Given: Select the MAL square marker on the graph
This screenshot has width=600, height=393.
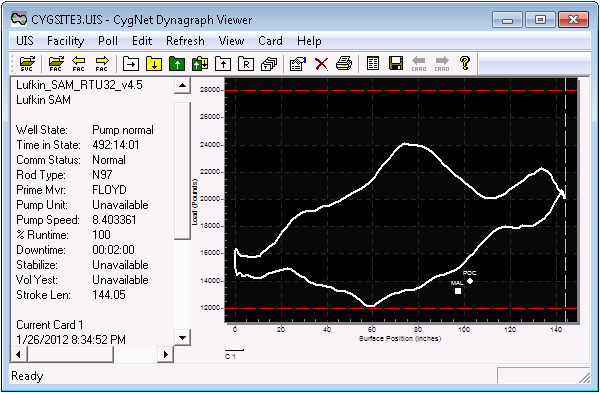Looking at the screenshot, I should (458, 291).
